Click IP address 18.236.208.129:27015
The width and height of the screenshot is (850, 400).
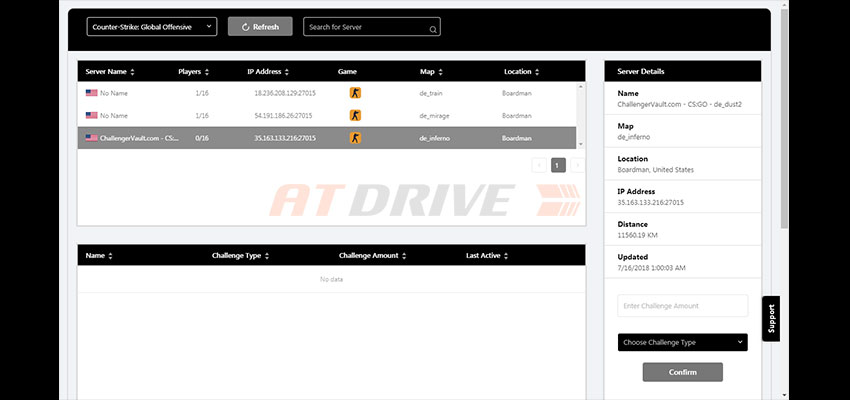(285, 93)
